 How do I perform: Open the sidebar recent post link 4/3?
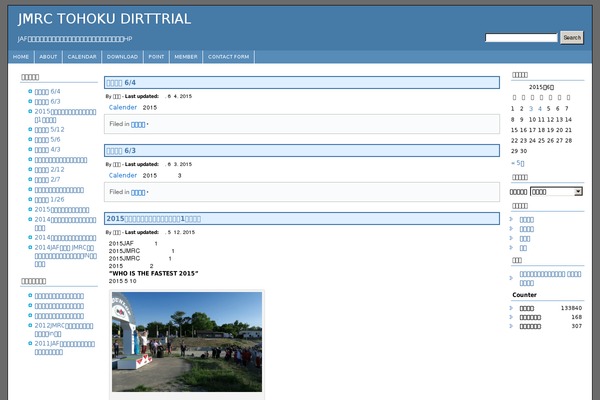47,149
